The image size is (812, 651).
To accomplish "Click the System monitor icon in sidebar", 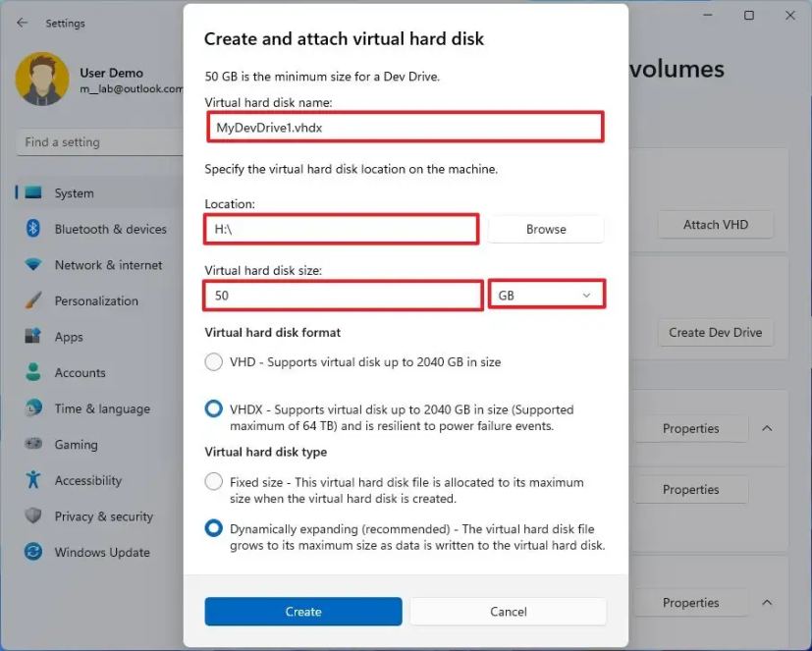I will pos(33,192).
